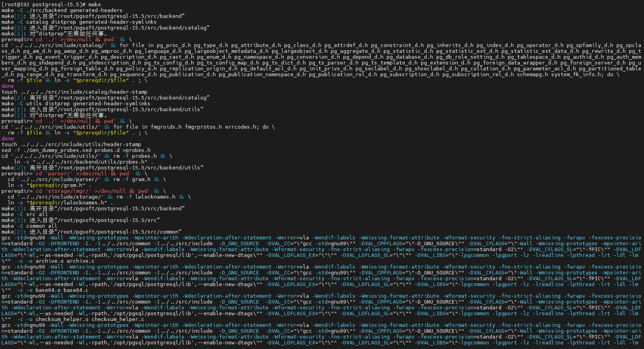Click the touch catalog/header-stamp line
The width and height of the screenshot is (644, 349).
75,92
